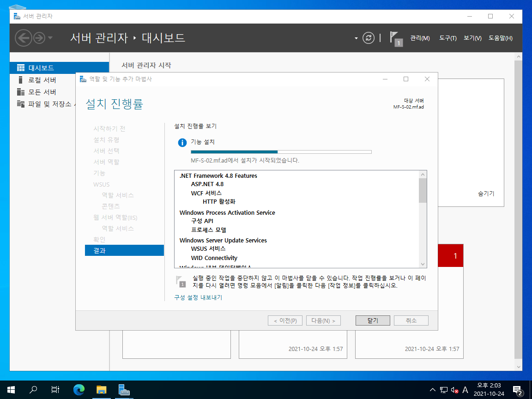This screenshot has height=399, width=532.
Task: Click 'HTTP 활성화' in the feature list
Action: click(x=219, y=201)
